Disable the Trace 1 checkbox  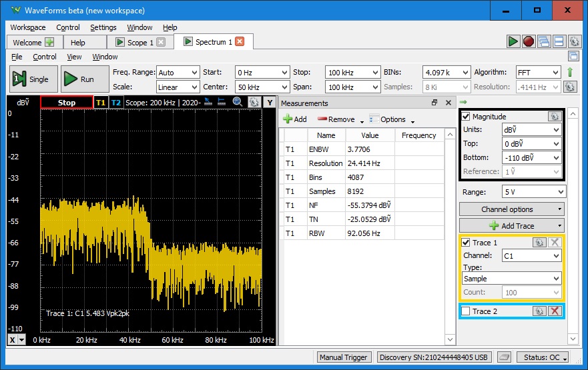coord(467,243)
